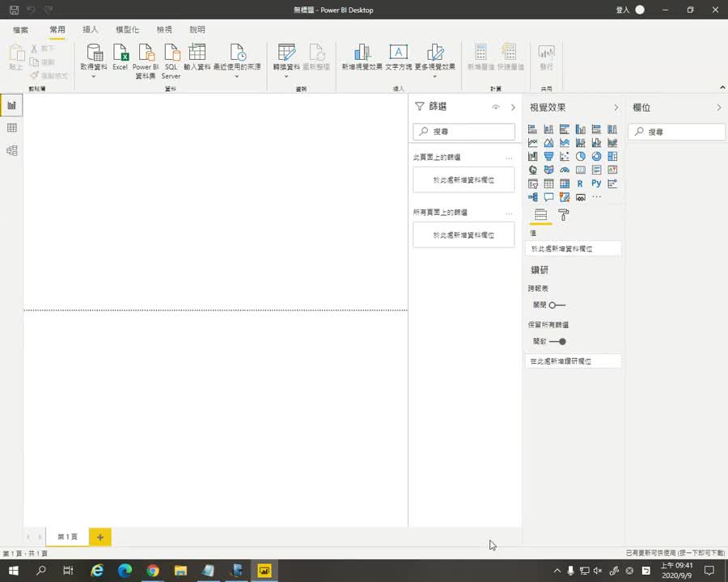Viewport: 728px width, 582px height.
Task: Open the format paint roller tab
Action: [x=564, y=215]
